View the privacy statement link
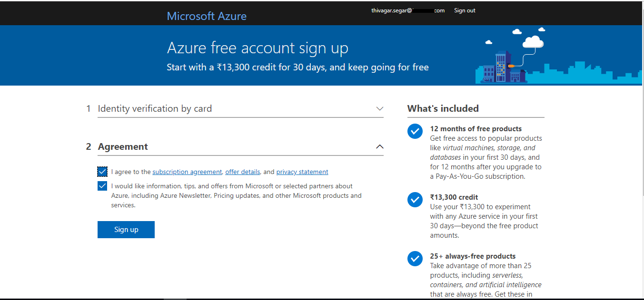The image size is (644, 300). tap(302, 172)
